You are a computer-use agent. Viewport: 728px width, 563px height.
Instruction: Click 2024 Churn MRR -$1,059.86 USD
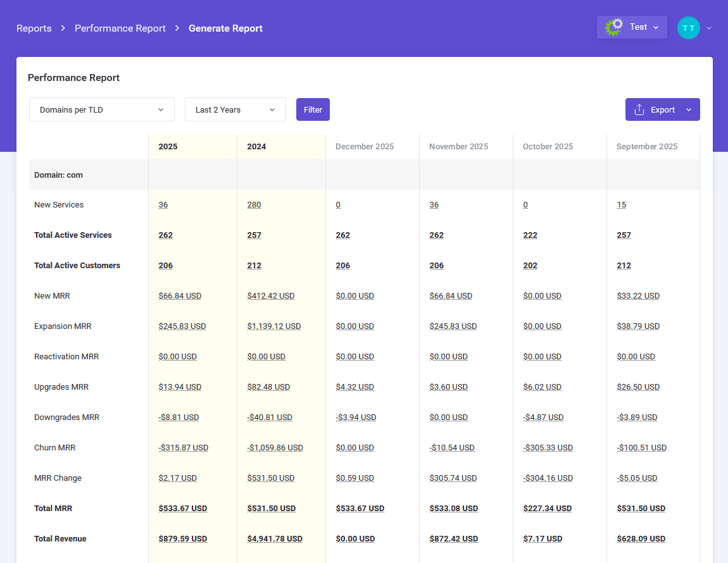click(x=275, y=448)
